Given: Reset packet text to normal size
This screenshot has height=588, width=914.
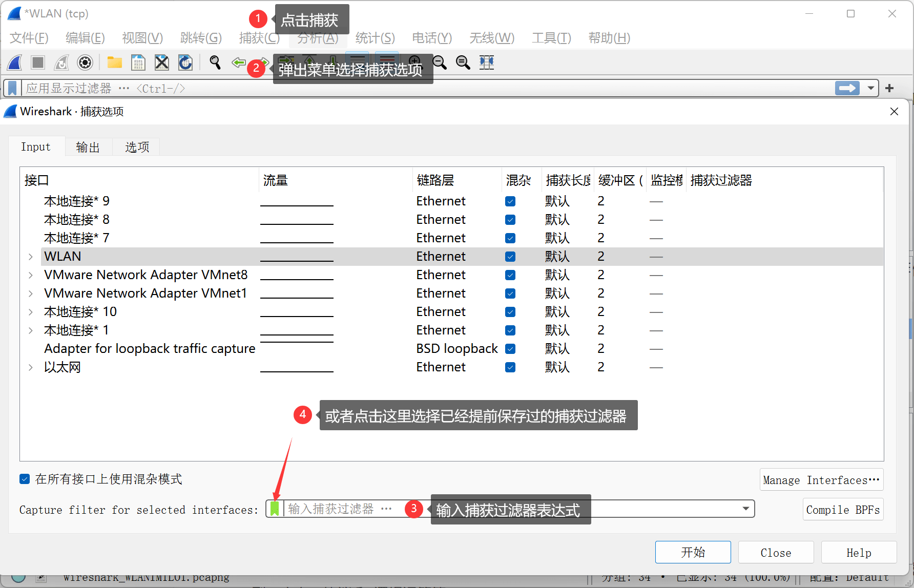Looking at the screenshot, I should (x=463, y=62).
